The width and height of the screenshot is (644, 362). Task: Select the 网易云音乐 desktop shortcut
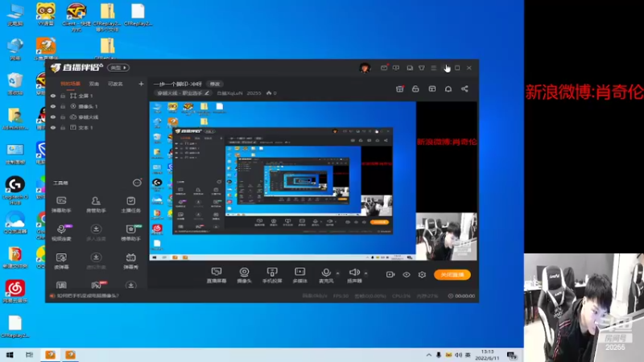point(15,292)
